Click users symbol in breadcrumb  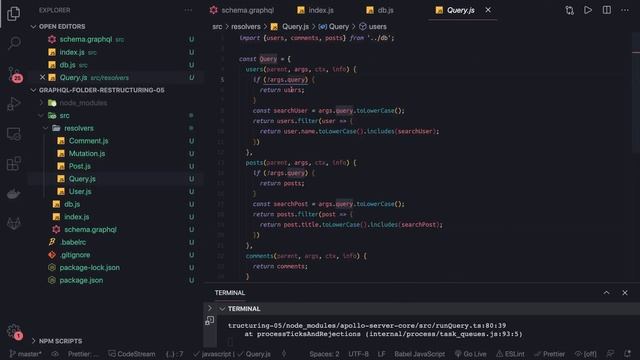coord(373,27)
